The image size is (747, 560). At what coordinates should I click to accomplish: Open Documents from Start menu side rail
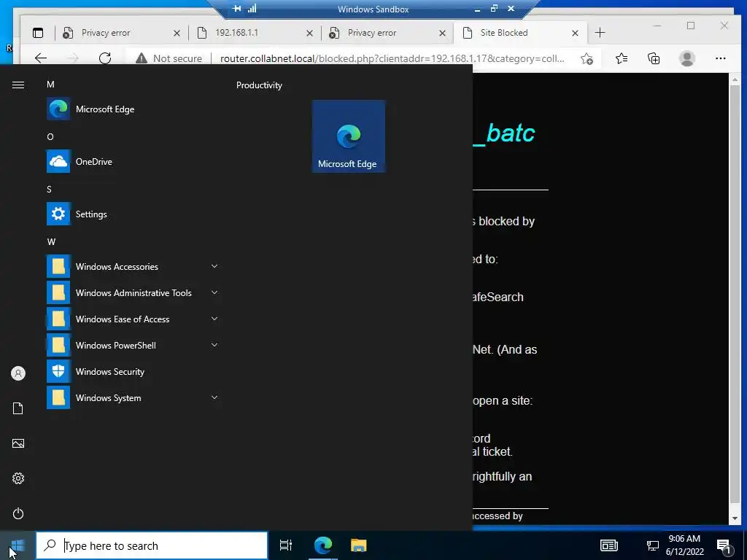point(18,408)
